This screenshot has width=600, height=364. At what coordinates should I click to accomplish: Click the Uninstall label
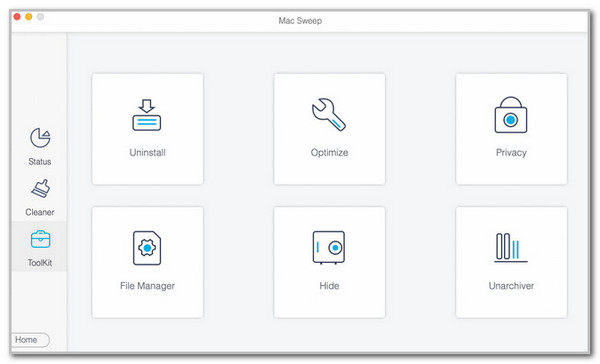pyautogui.click(x=147, y=153)
